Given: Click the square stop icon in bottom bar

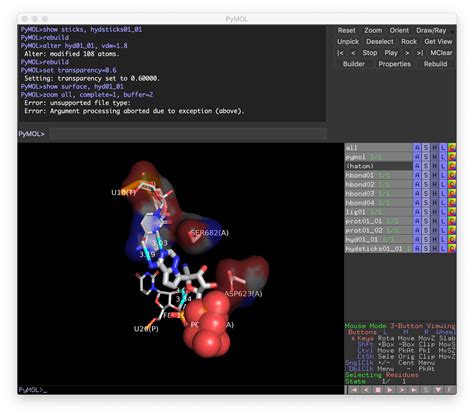Looking at the screenshot, I should 378,390.
